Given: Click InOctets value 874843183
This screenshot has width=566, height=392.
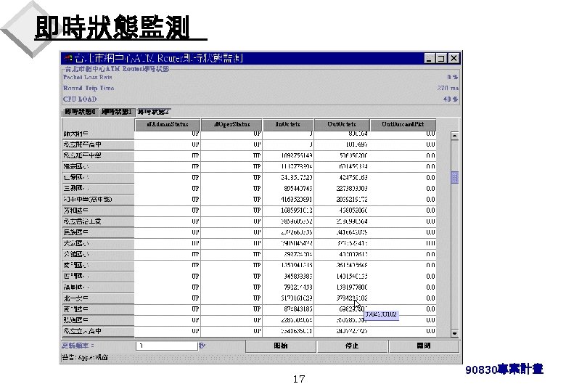Looking at the screenshot, I should point(298,309).
